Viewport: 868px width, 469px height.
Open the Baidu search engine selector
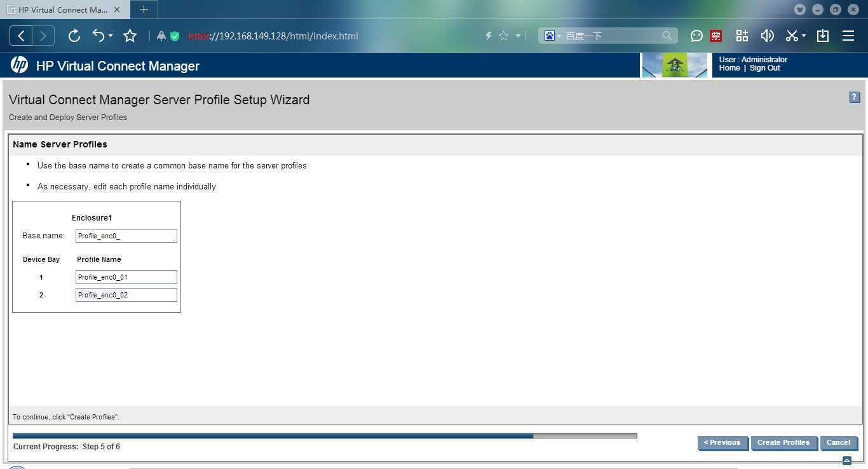[x=552, y=36]
